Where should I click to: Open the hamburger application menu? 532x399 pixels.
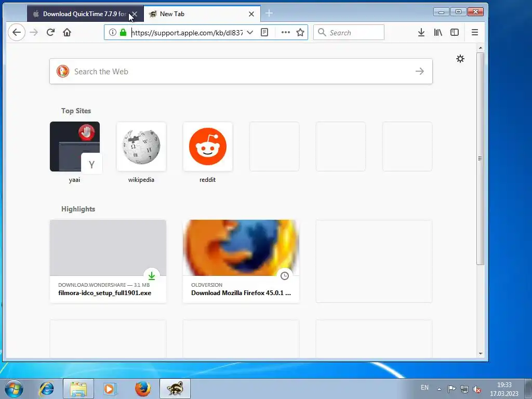click(x=475, y=33)
